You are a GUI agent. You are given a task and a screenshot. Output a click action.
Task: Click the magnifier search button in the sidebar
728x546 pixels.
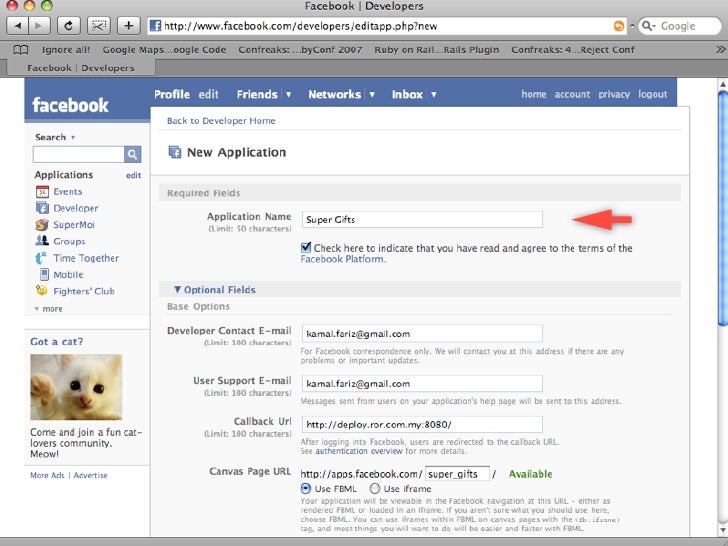coord(132,154)
